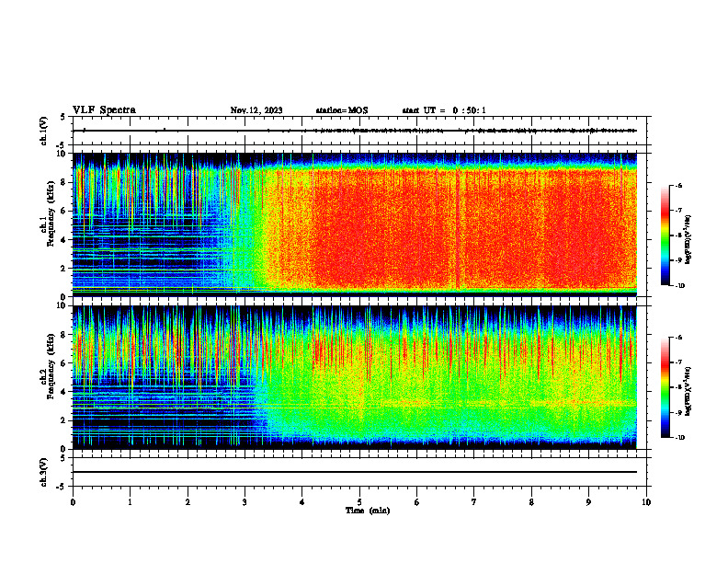Click the '-7' tick on ch.2 colorbar

[x=678, y=362]
